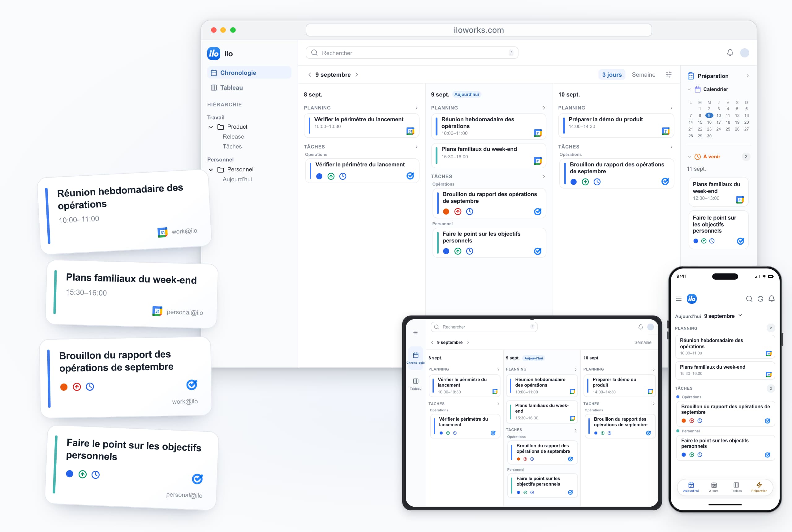Tap Google Calendar icon on phone Réunion hebdomadaire card

click(x=768, y=354)
